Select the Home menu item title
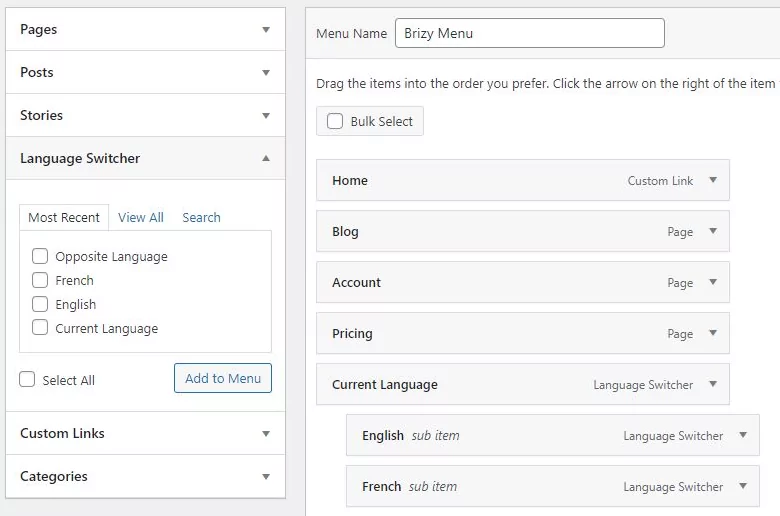The image size is (780, 516). point(350,181)
